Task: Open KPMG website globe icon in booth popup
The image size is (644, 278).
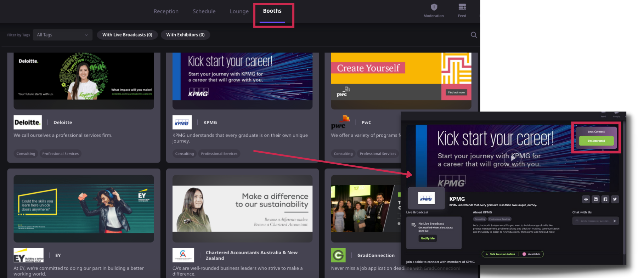Action: [586, 199]
